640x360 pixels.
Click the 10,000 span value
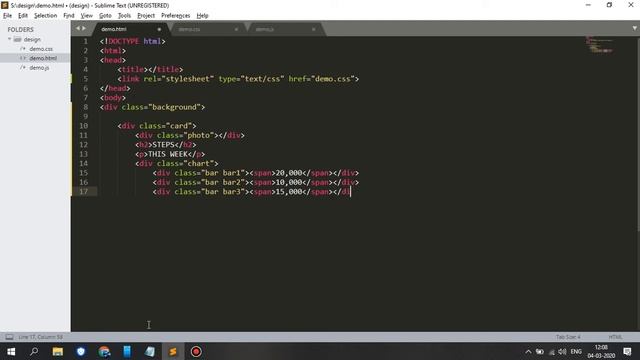click(289, 182)
